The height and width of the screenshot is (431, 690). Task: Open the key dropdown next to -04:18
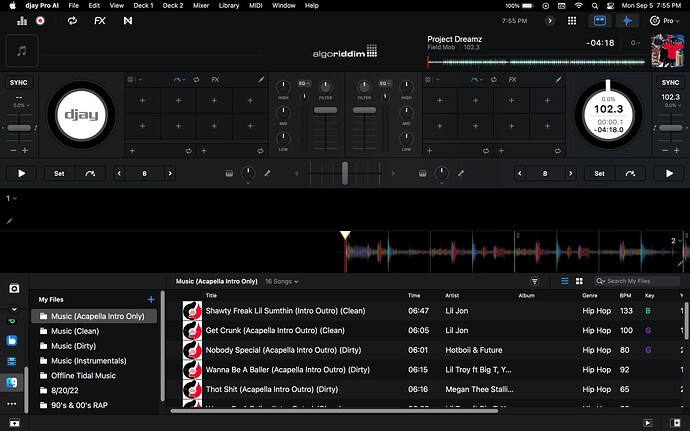pos(635,43)
